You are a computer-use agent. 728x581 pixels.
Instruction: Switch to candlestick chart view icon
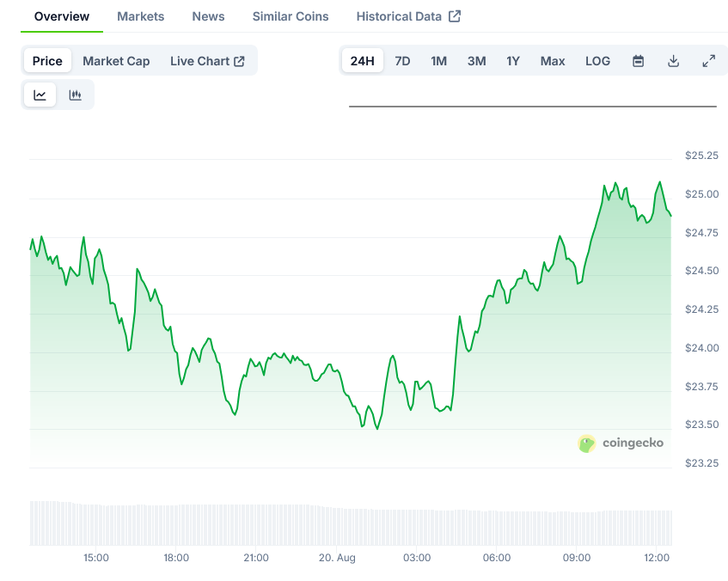(x=76, y=95)
